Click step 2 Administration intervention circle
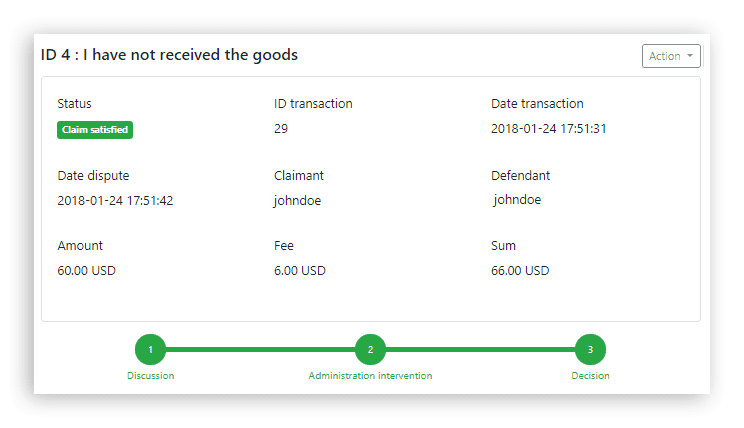Screen dimensions: 744x428 (x=370, y=349)
